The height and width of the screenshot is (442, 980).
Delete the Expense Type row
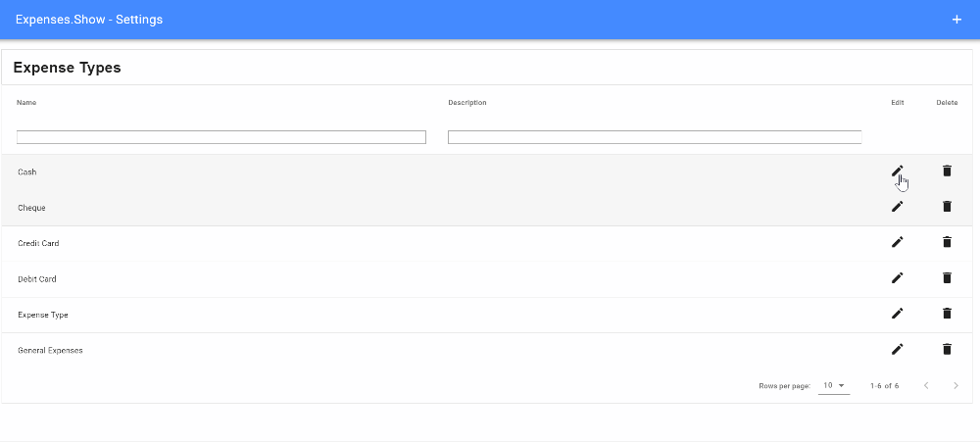(x=947, y=314)
